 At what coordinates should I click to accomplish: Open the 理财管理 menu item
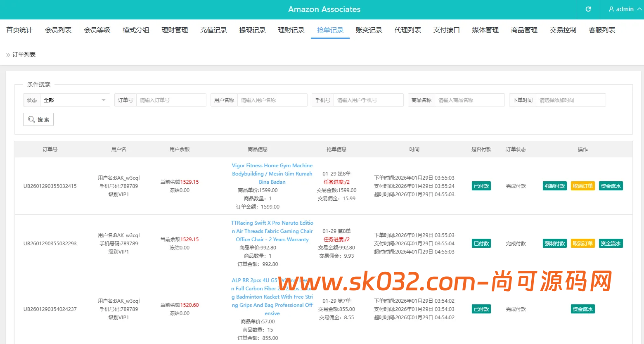tap(175, 30)
